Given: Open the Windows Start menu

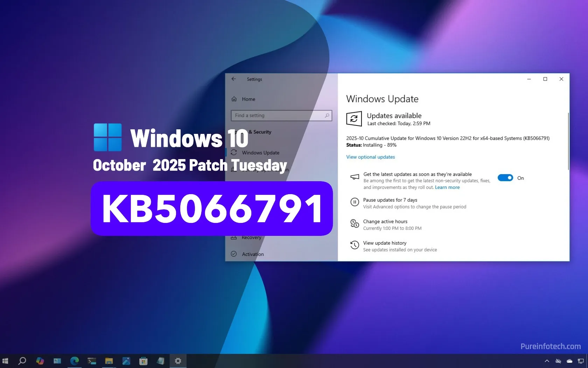Looking at the screenshot, I should coord(5,361).
